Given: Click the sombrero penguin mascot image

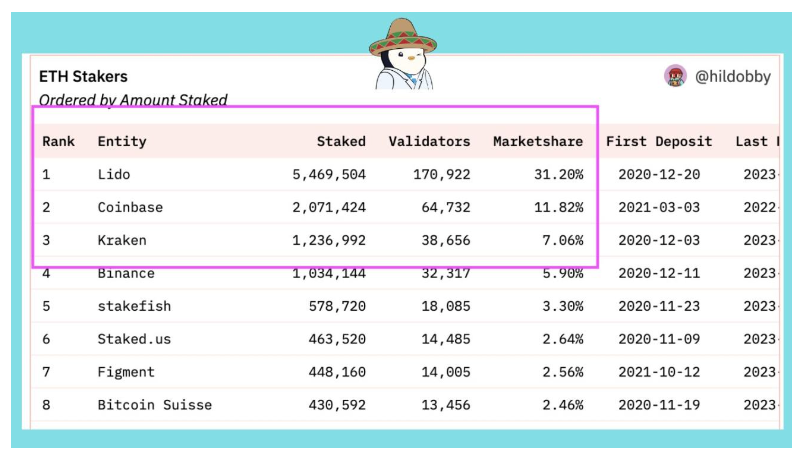Looking at the screenshot, I should (403, 54).
